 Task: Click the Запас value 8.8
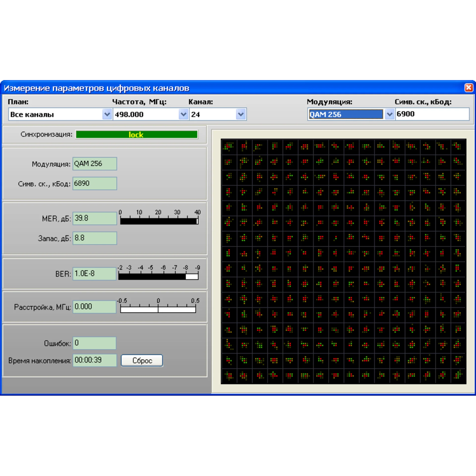95,238
